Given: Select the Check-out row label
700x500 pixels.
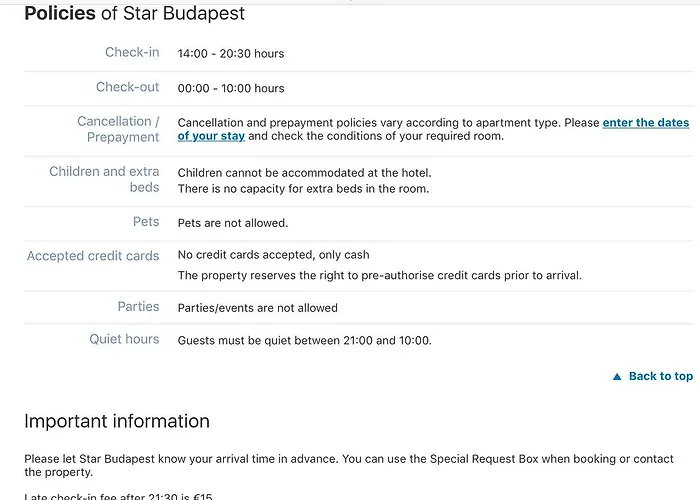Looking at the screenshot, I should [x=128, y=87].
